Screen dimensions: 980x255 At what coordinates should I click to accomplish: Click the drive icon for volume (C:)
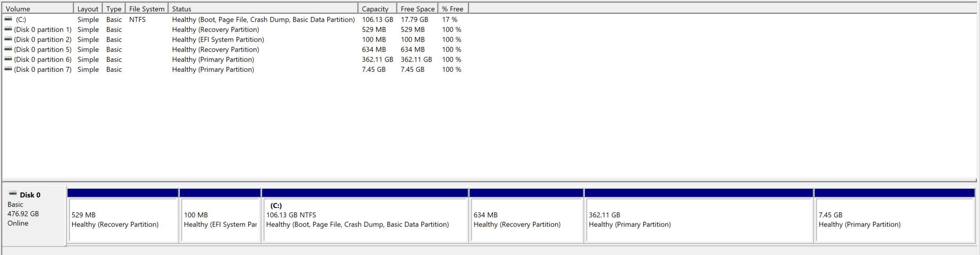pos(8,19)
